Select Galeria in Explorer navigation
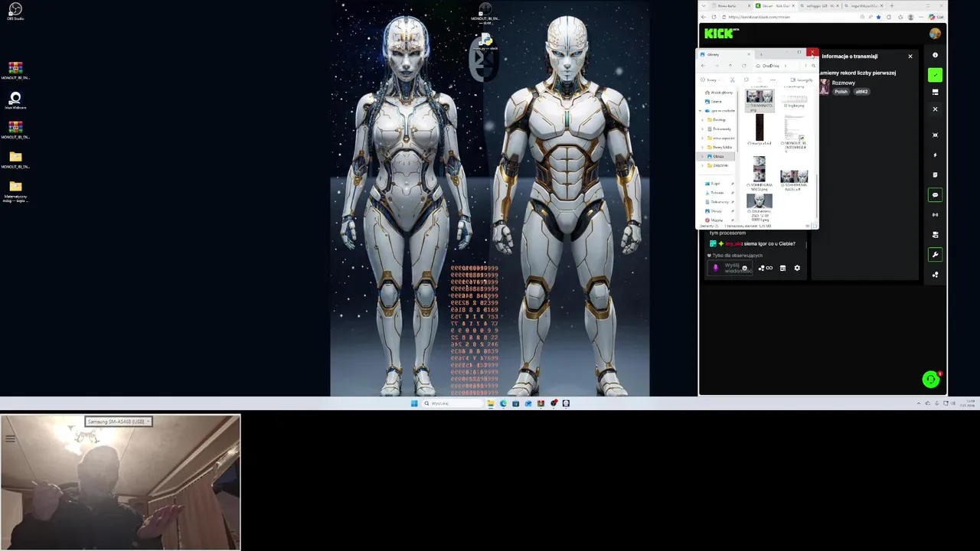The width and height of the screenshot is (980, 551). point(714,101)
